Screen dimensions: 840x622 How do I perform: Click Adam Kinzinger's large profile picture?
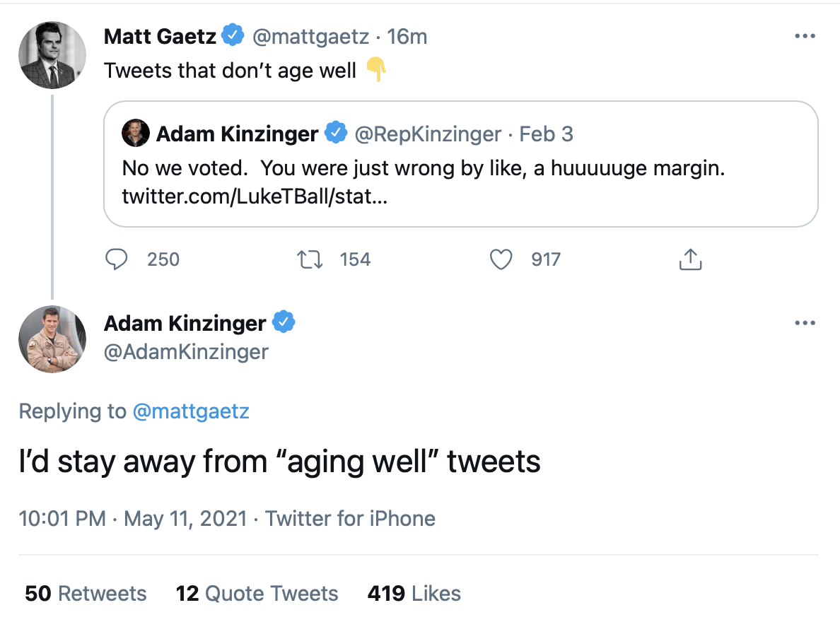pos(52,339)
